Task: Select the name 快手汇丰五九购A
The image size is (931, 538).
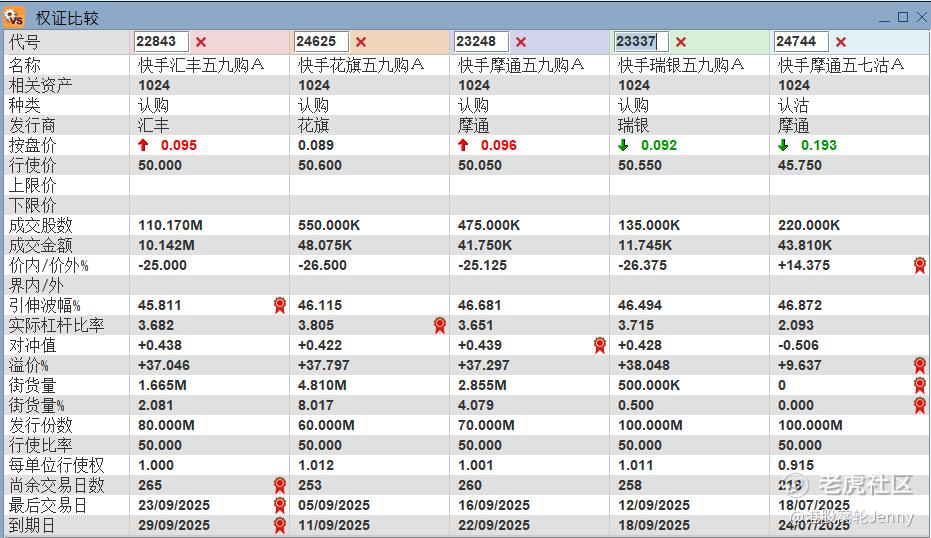Action: 201,65
